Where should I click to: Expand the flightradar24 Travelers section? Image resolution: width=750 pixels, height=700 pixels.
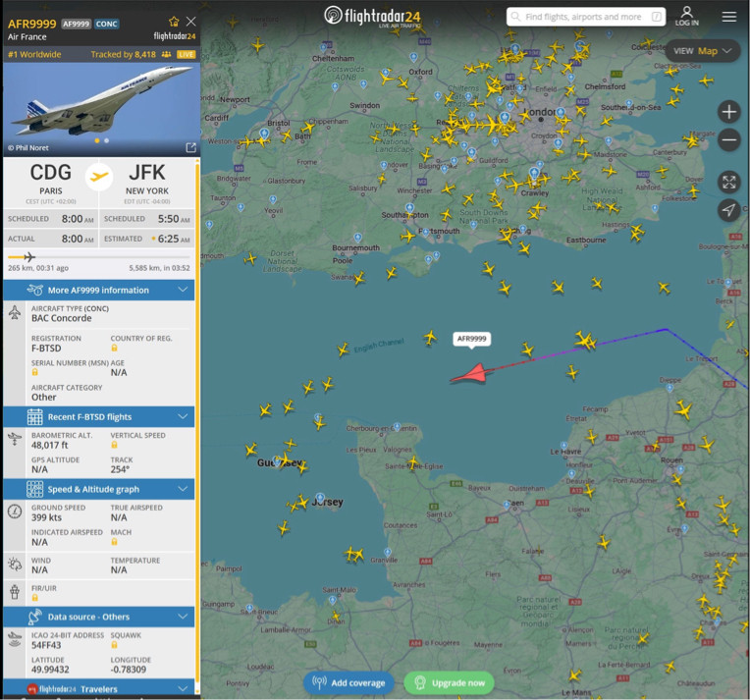click(x=99, y=688)
